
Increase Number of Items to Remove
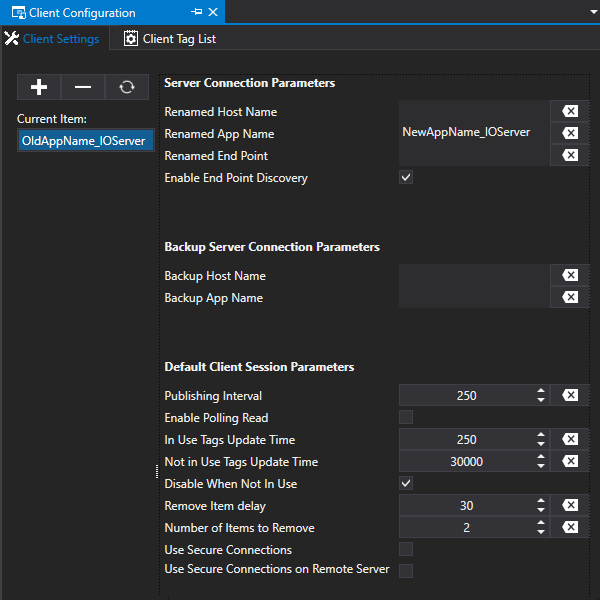click(x=541, y=523)
